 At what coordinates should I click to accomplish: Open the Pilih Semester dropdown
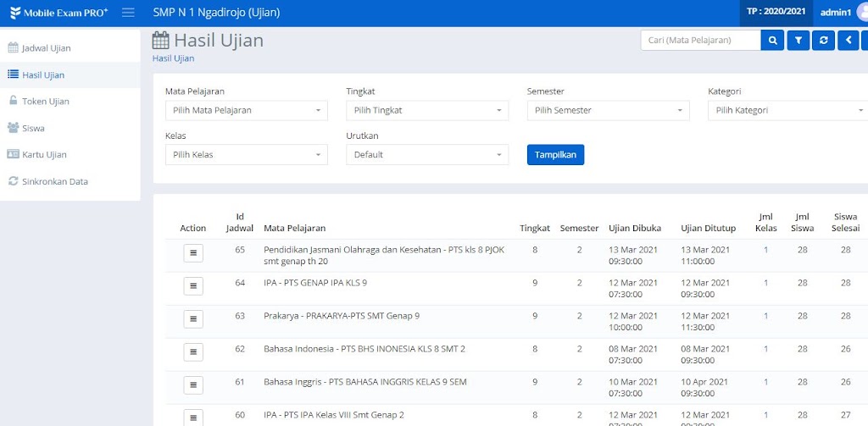(608, 110)
